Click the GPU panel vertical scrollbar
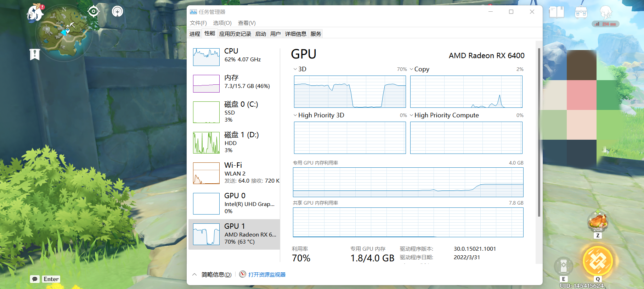 click(x=539, y=132)
